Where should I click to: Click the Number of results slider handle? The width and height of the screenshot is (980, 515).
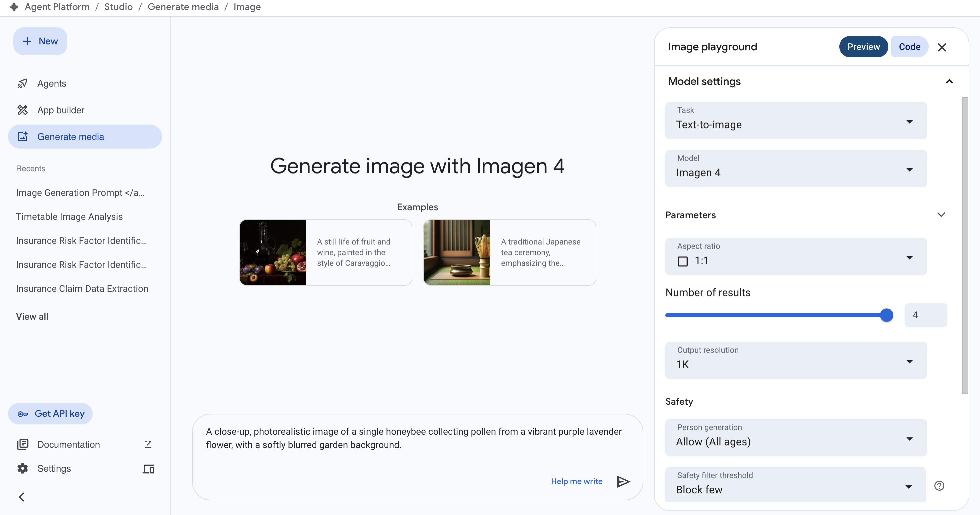click(886, 315)
